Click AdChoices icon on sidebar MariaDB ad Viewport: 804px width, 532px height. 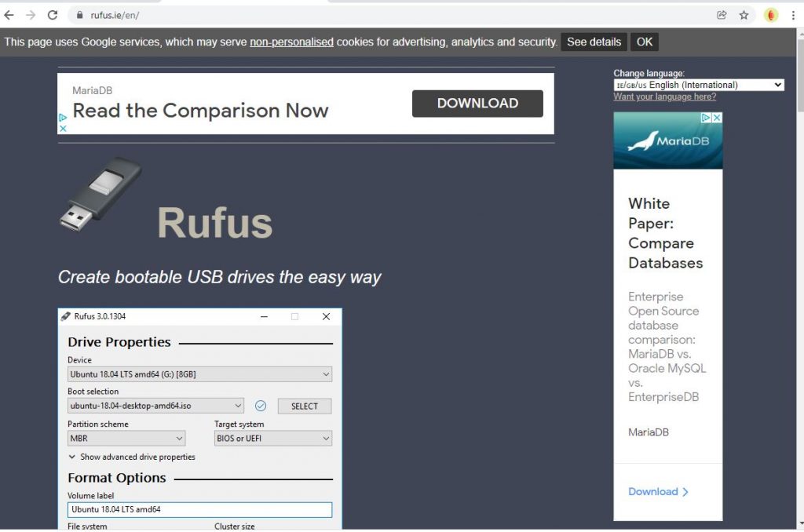point(706,118)
